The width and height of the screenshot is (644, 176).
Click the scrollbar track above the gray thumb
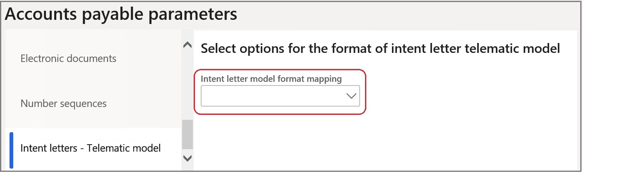point(187,85)
